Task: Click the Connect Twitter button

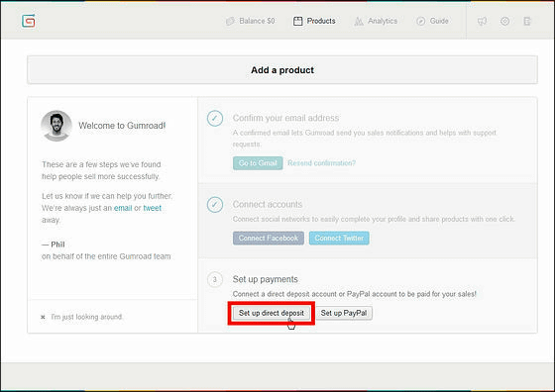Action: tap(339, 238)
